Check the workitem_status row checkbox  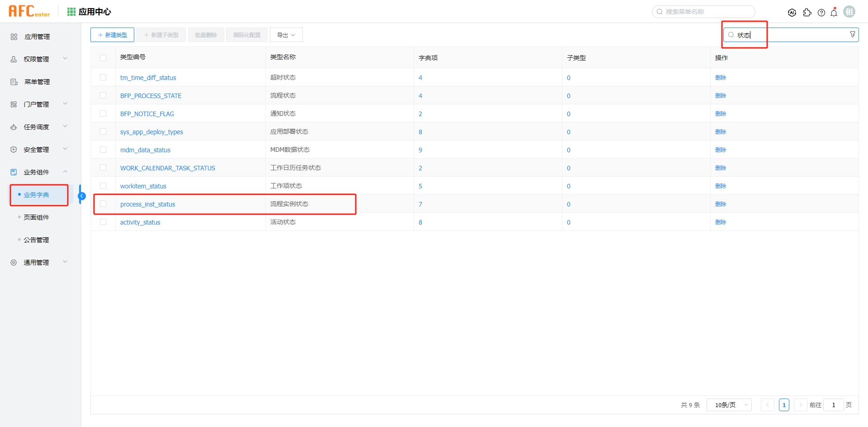click(104, 186)
